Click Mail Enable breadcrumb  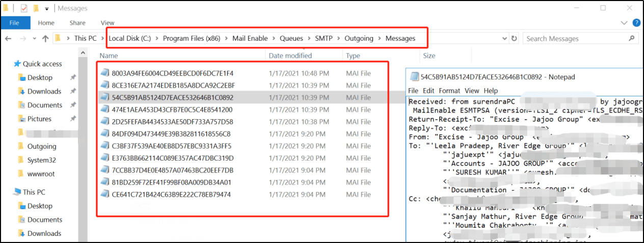click(250, 38)
